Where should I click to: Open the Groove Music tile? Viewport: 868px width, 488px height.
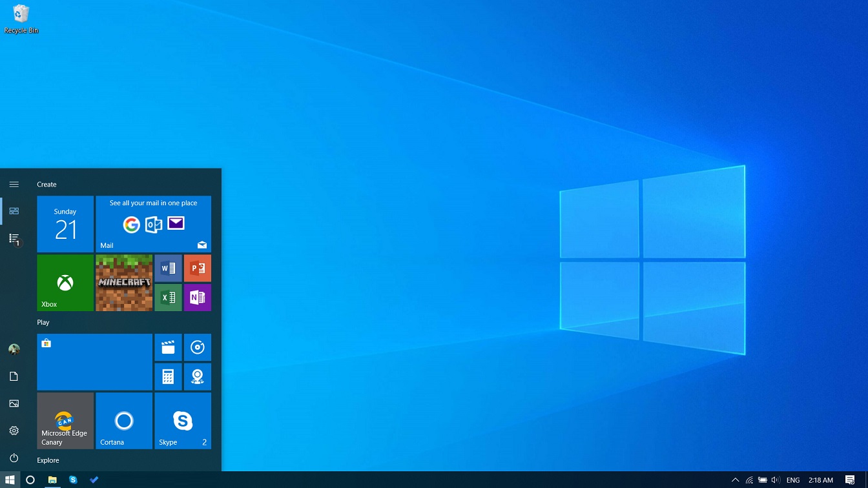pyautogui.click(x=197, y=347)
